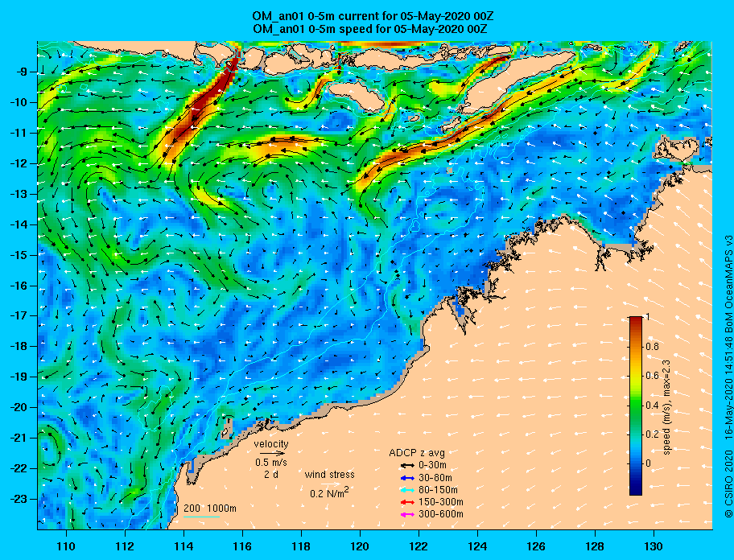Click the title line 'OM_an01 0-5m current for 05-May-2020 00Z'
Image resolution: width=734 pixels, height=560 pixels.
373,16
